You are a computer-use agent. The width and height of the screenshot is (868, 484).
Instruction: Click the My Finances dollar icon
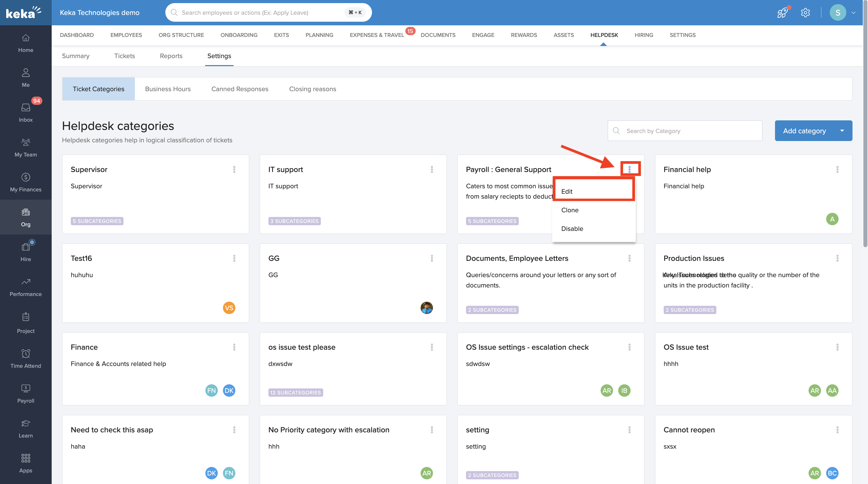[x=26, y=177]
